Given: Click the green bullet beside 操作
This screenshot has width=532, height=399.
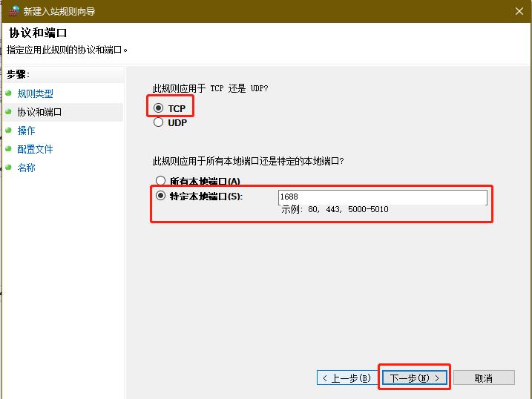Looking at the screenshot, I should pos(9,131).
